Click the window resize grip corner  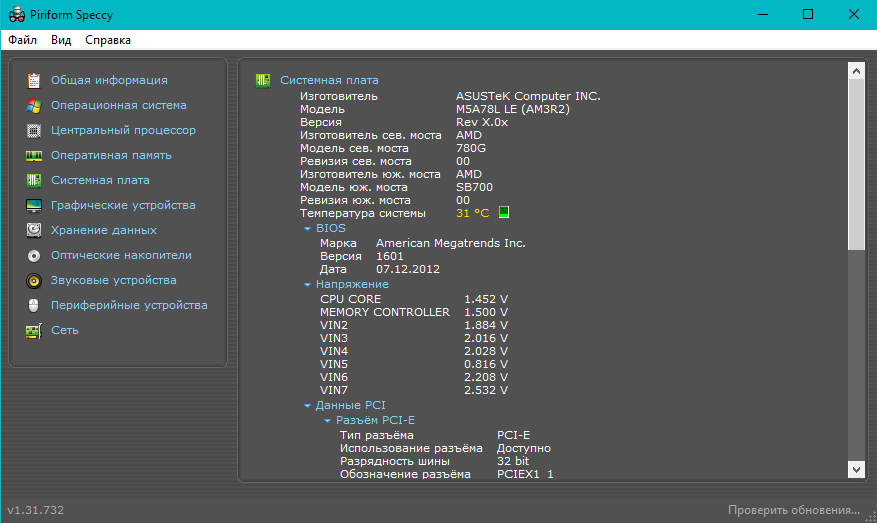[870, 517]
